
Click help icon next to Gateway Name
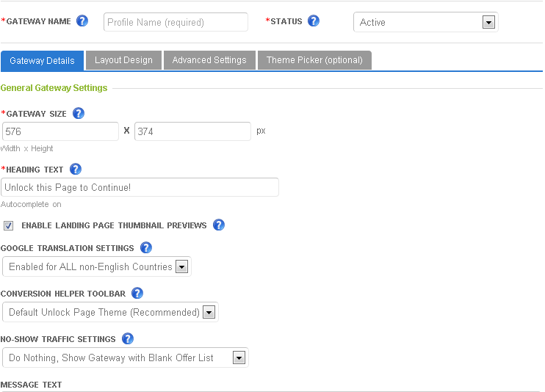(x=82, y=21)
